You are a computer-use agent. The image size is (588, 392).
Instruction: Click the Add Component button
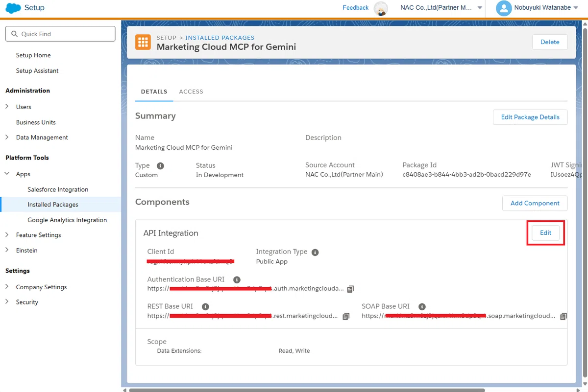(x=535, y=203)
